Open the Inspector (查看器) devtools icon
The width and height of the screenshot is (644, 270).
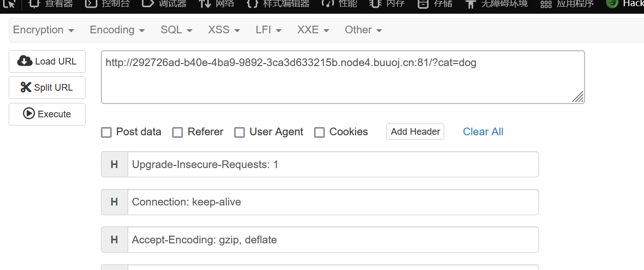[x=34, y=4]
